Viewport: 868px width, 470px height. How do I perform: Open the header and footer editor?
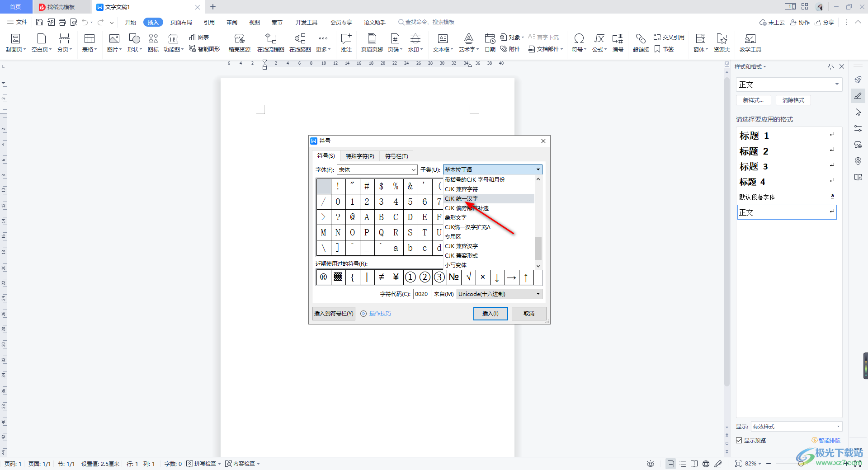pyautogui.click(x=372, y=43)
